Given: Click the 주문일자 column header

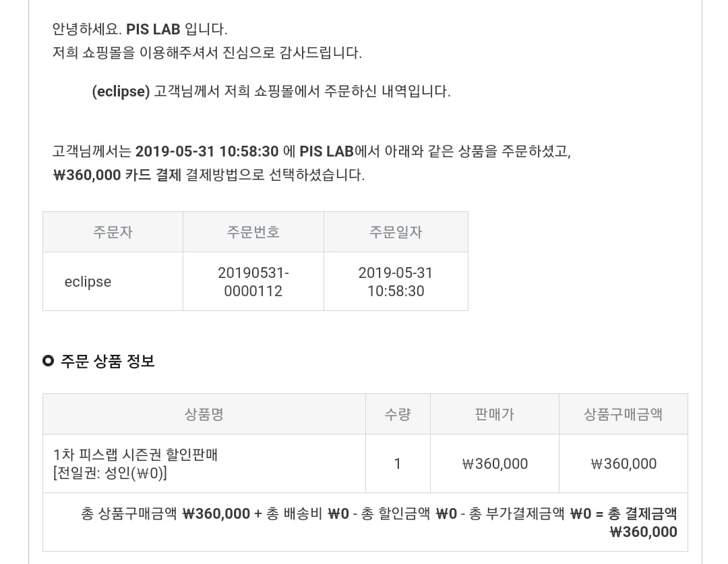Looking at the screenshot, I should click(x=396, y=232).
